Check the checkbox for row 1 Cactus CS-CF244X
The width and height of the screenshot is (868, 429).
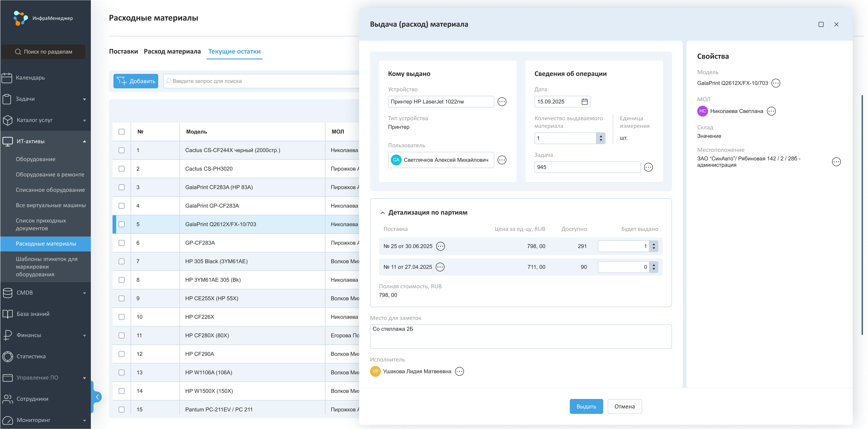[122, 150]
